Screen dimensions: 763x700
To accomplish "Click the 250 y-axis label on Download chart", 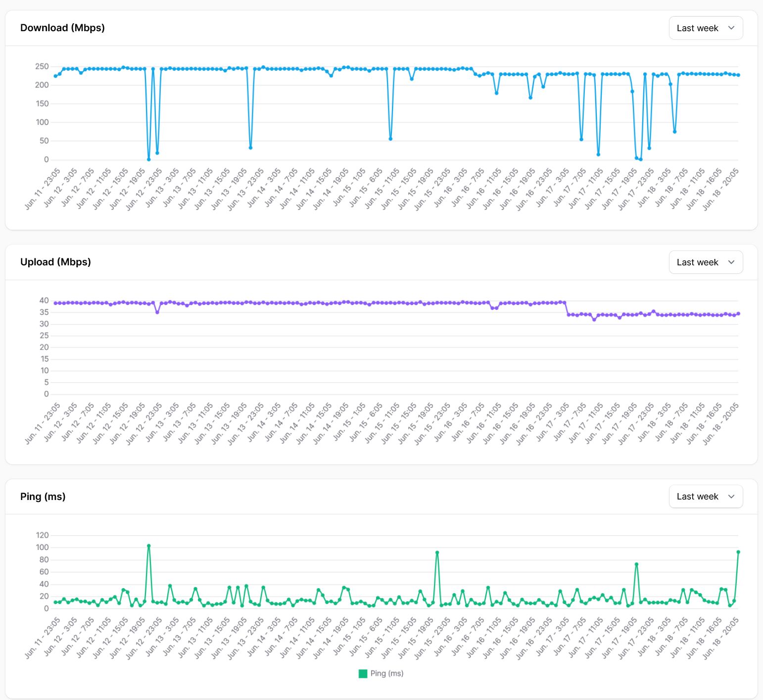I will [42, 66].
